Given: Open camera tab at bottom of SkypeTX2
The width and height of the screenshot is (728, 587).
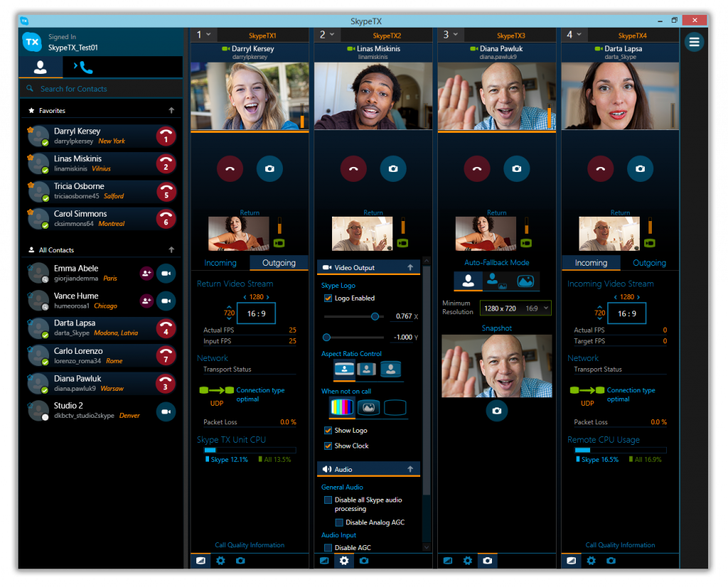Looking at the screenshot, I should (x=364, y=561).
